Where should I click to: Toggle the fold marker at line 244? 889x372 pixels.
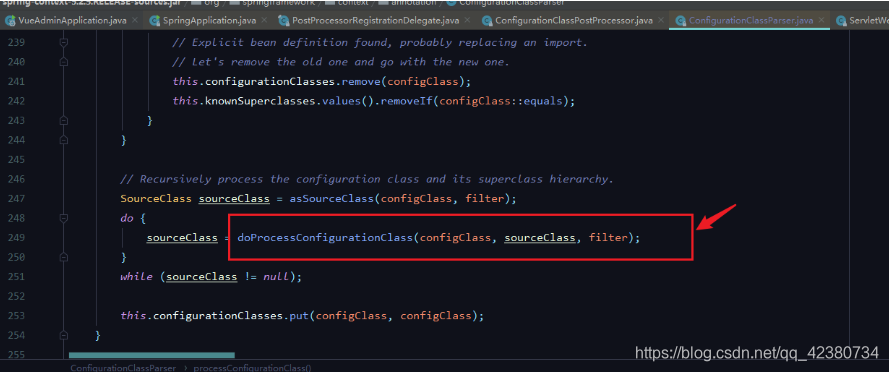[64, 140]
